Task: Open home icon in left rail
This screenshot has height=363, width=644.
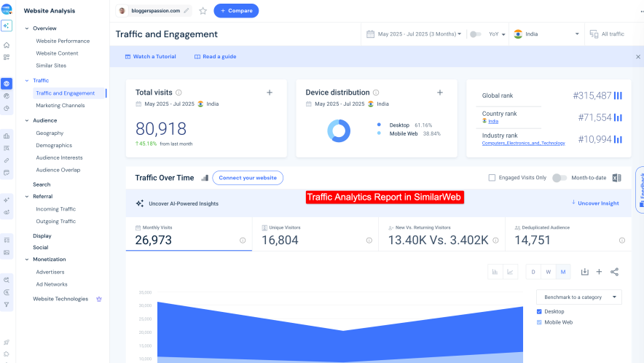Action: 7,45
